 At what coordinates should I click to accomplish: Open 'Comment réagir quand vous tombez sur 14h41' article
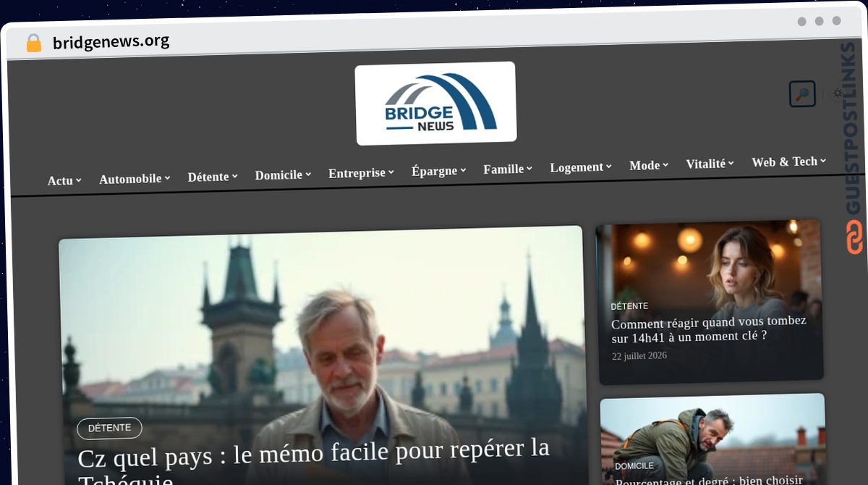click(x=709, y=329)
